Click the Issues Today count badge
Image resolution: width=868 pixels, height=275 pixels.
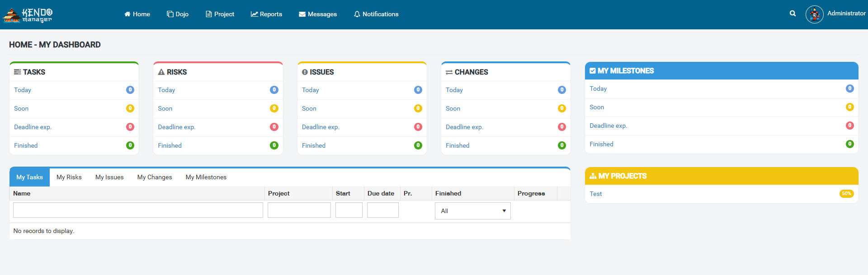[x=418, y=90]
